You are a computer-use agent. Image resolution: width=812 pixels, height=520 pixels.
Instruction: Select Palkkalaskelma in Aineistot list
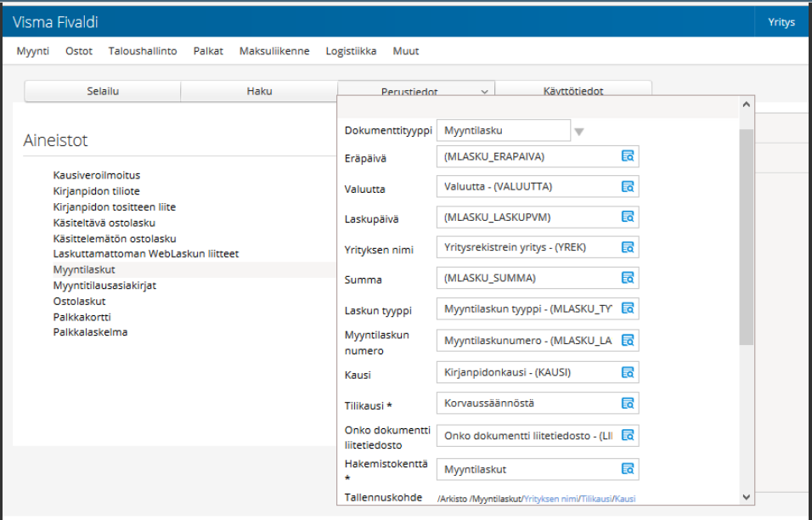coord(90,332)
